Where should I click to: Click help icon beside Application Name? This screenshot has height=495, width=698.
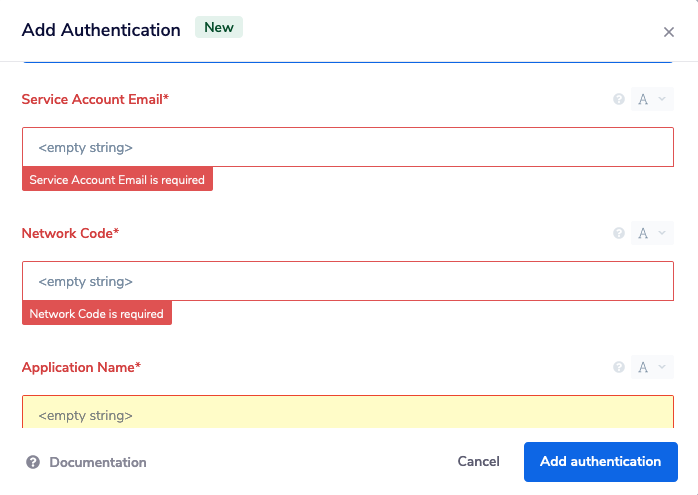click(x=619, y=367)
